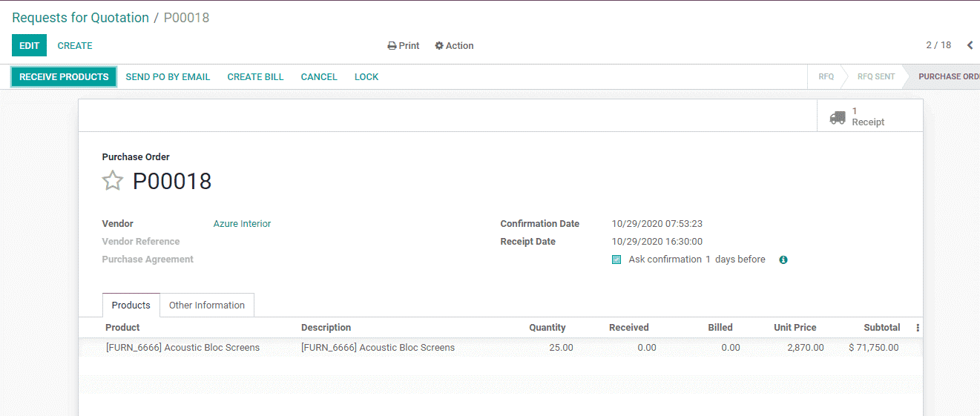980x416 pixels.
Task: Switch to the Other Information tab
Action: click(x=207, y=306)
